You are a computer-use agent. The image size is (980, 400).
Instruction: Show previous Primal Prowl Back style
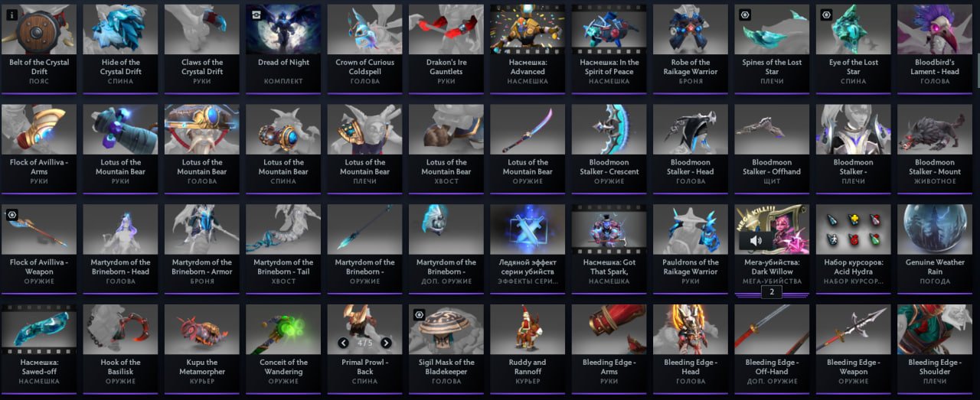coord(344,343)
